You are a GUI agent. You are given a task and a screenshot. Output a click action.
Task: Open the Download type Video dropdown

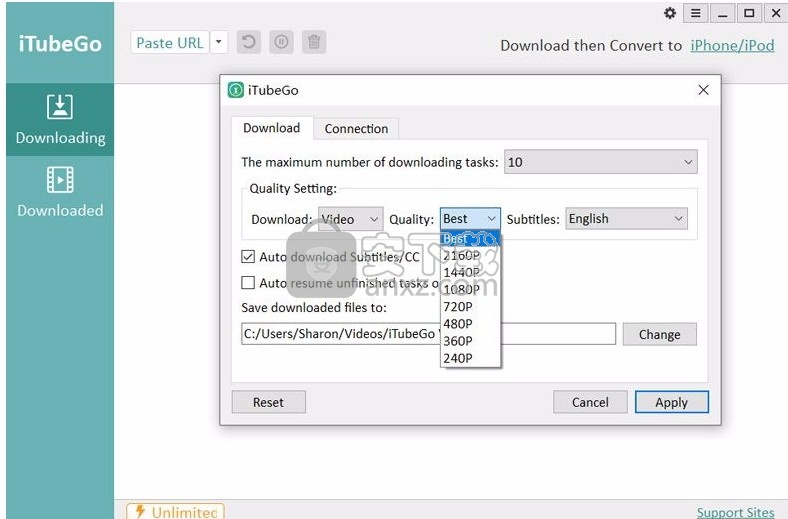[350, 219]
